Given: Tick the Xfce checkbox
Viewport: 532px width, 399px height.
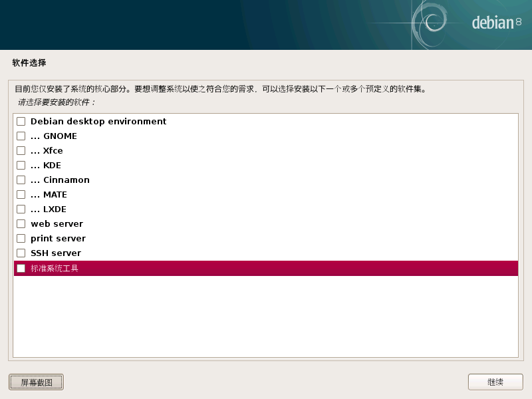Looking at the screenshot, I should click(21, 151).
